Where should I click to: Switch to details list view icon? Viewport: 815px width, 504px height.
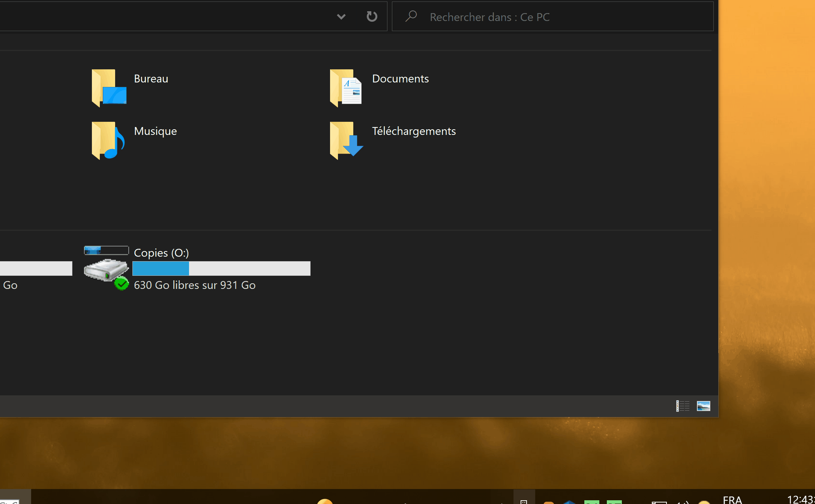[683, 406]
